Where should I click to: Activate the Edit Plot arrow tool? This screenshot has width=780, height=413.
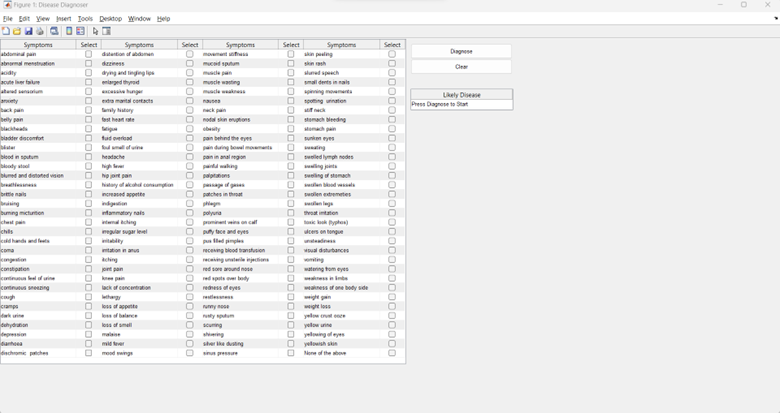pos(96,31)
